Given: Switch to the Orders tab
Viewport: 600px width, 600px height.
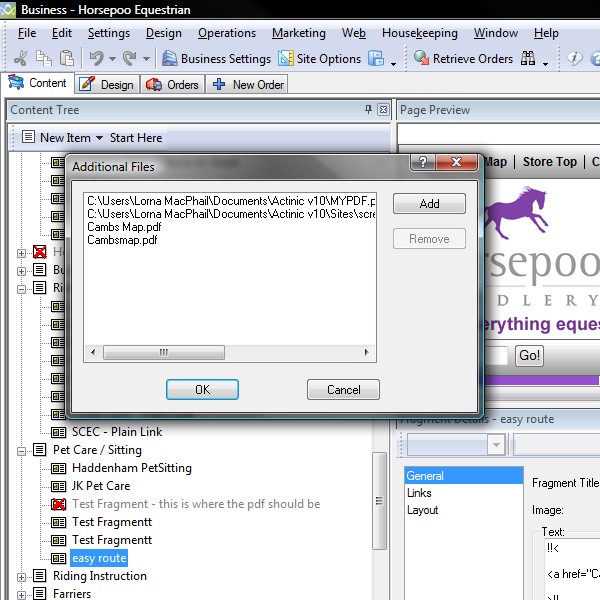Looking at the screenshot, I should coord(173,85).
